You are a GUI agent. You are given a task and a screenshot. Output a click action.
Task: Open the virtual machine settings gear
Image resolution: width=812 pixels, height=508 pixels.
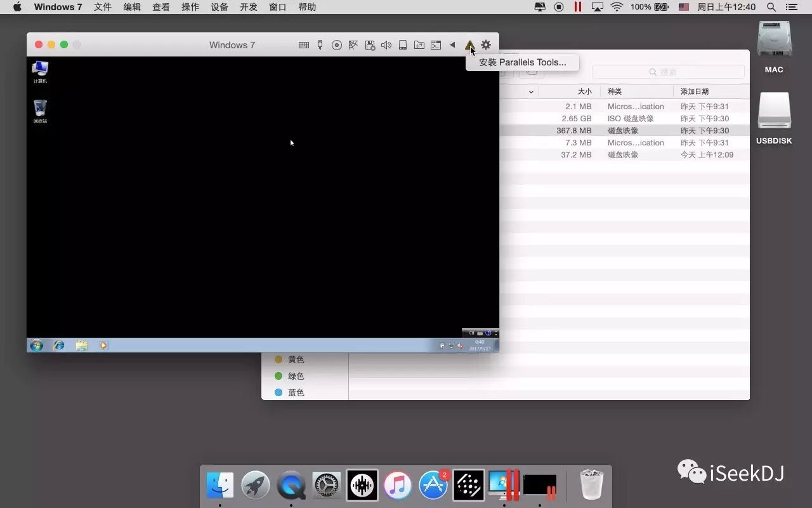[x=486, y=45]
